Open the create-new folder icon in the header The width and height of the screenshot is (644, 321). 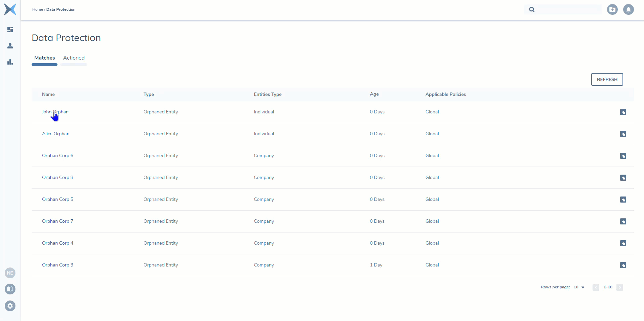point(612,9)
